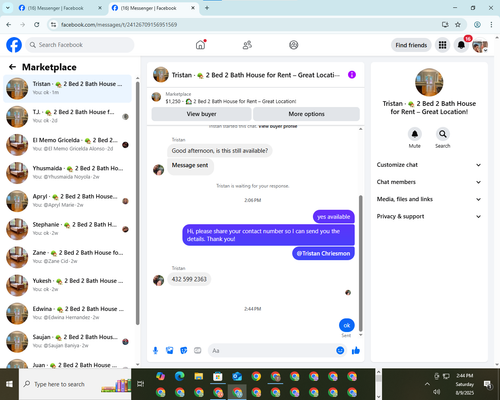Open Microsoft Edge from taskbar

click(180, 376)
